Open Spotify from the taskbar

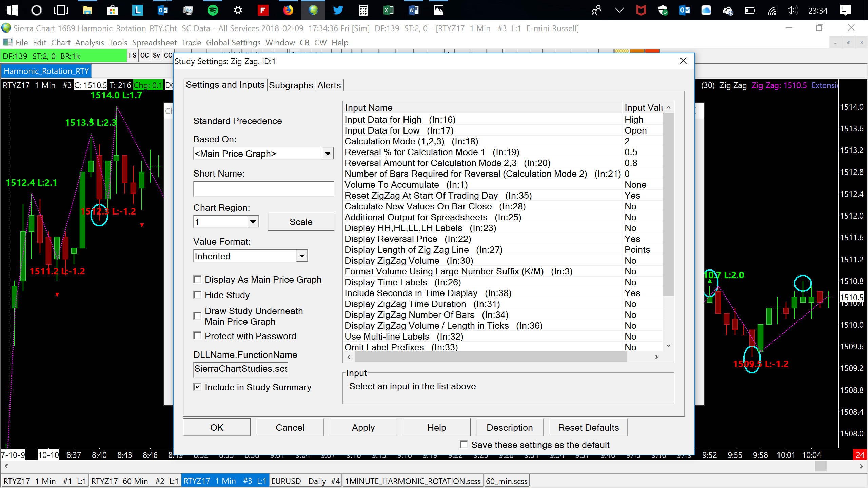(x=213, y=10)
